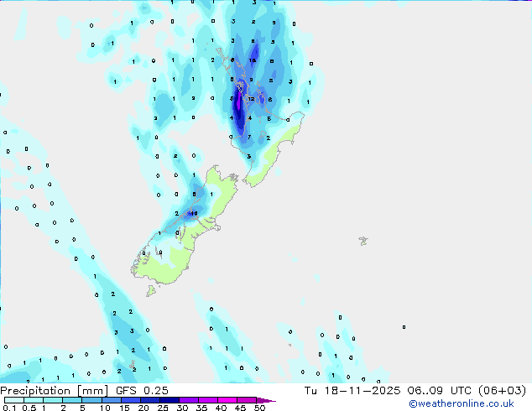Screen dimensions: 532x411
Task: Click the 0.1–0.5 mm legend color box
Action: 14,400
